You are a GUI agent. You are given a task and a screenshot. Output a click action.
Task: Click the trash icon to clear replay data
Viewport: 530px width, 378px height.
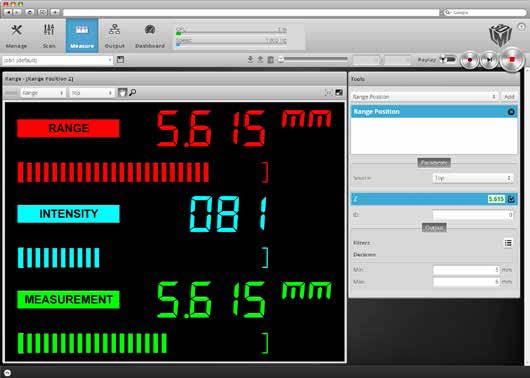[x=270, y=60]
